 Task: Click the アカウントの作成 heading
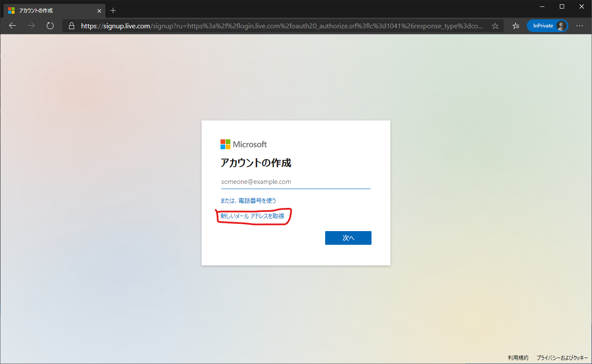(x=256, y=163)
